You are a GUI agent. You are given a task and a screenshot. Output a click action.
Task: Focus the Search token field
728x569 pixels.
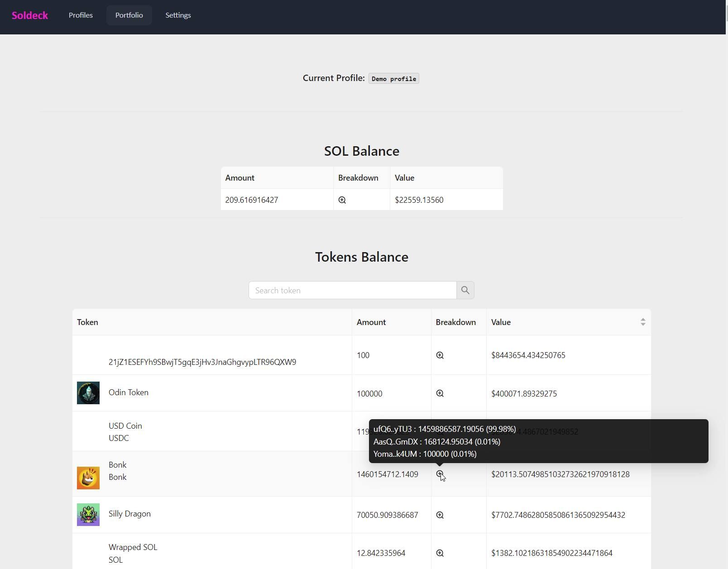(x=352, y=290)
